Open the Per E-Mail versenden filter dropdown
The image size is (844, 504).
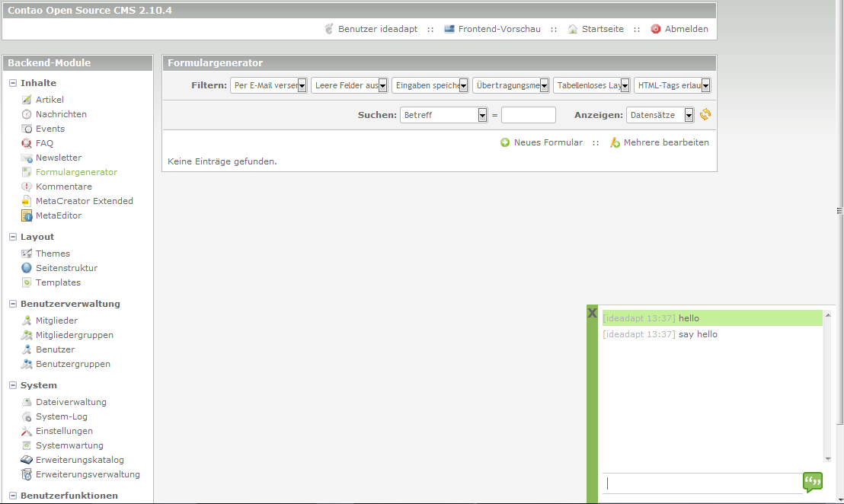tap(268, 85)
